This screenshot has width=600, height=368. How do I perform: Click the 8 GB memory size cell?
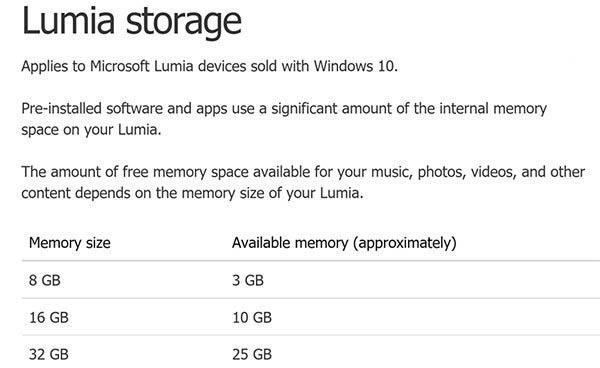(45, 280)
